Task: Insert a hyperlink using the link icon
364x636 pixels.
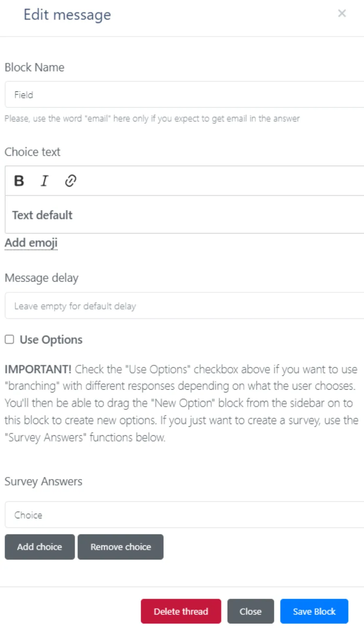Action: click(70, 180)
